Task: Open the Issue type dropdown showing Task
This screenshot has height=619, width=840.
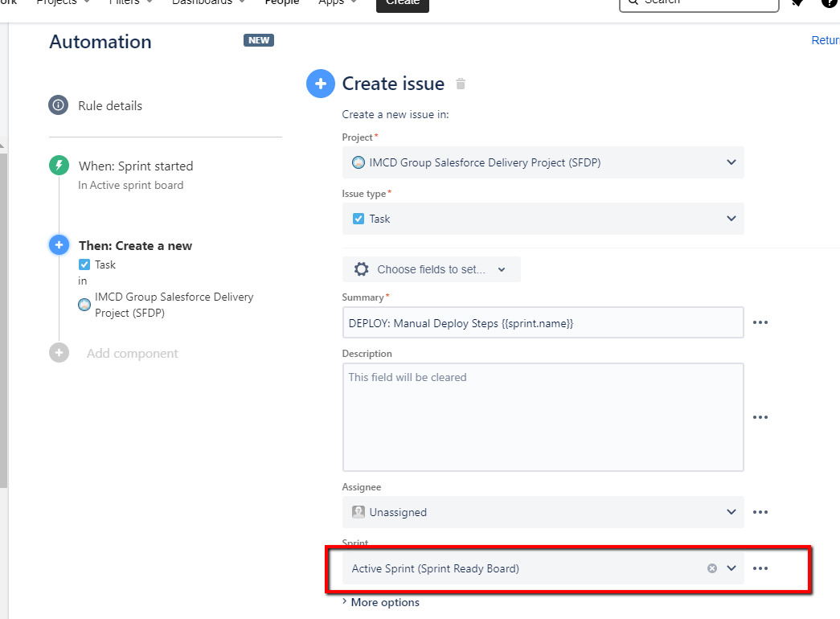Action: [543, 219]
